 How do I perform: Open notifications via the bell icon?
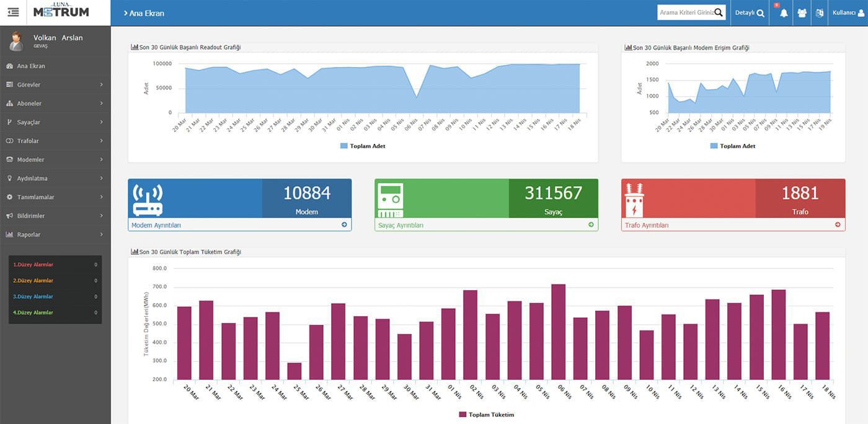click(781, 12)
